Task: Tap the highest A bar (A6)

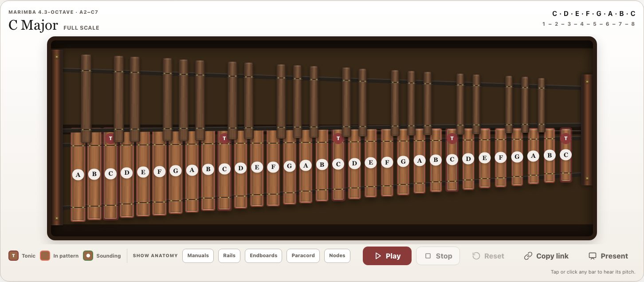Action: coord(534,156)
